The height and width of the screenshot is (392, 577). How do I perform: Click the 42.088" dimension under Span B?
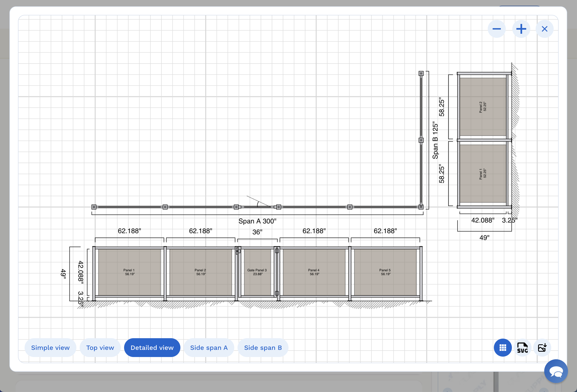click(x=483, y=220)
